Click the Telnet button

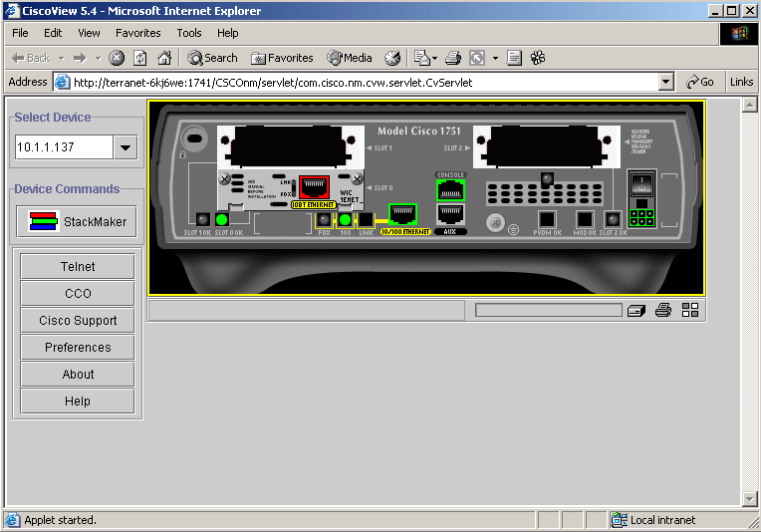pyautogui.click(x=78, y=266)
